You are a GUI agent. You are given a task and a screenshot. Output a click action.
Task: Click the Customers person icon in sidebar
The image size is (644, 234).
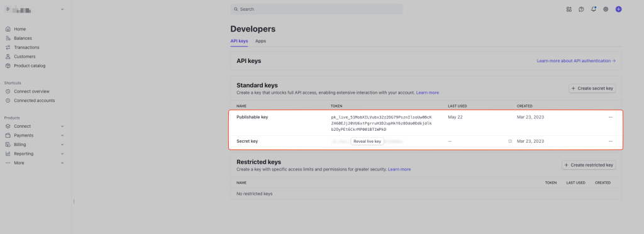8,57
